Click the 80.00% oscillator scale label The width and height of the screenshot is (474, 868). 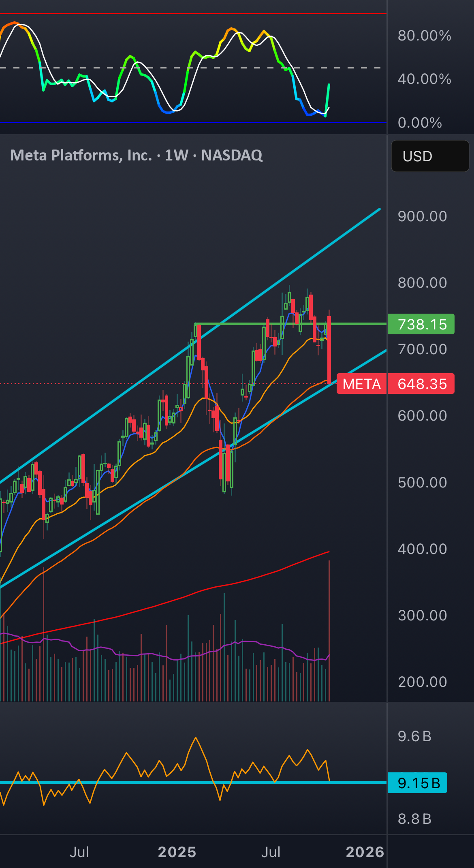click(424, 36)
